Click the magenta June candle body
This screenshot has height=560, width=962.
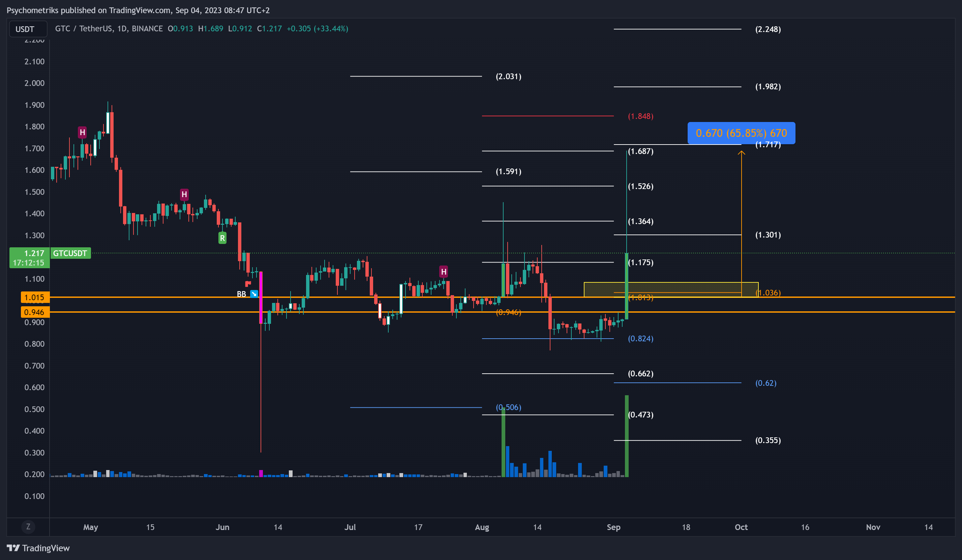tap(261, 298)
